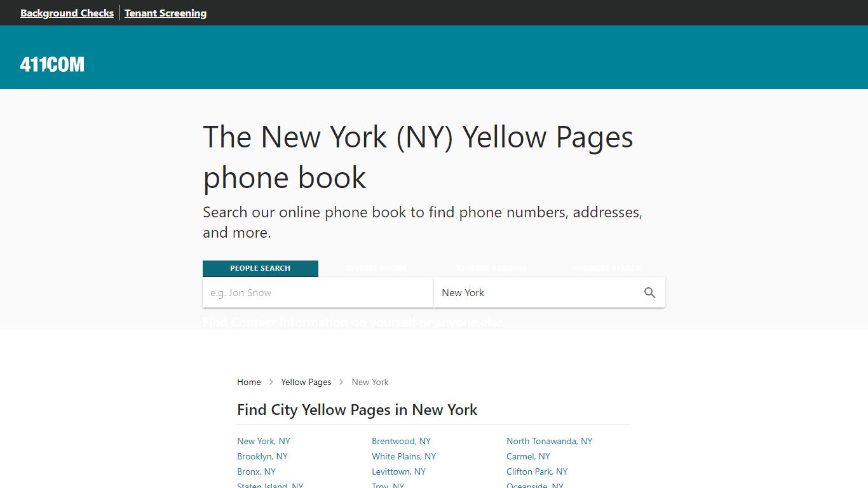This screenshot has height=488, width=868.
Task: Switch to the Reverse Phone tab
Action: (x=376, y=268)
